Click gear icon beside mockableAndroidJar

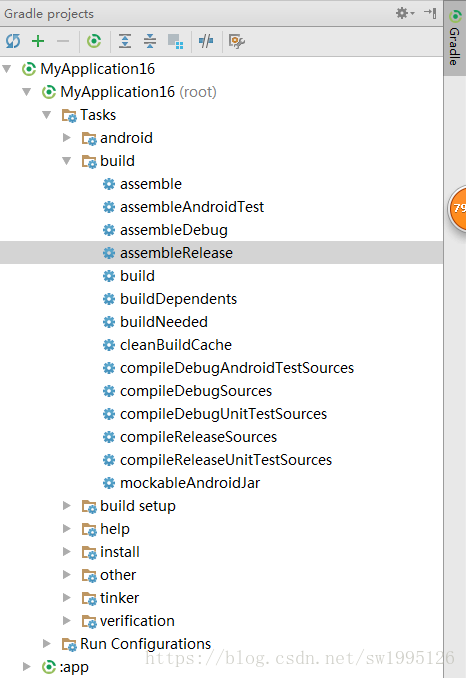[109, 483]
